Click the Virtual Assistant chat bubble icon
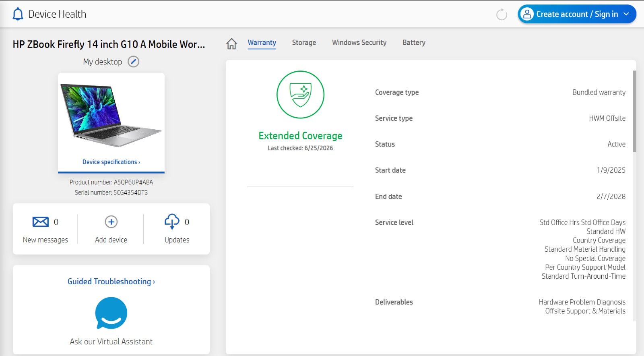644x356 pixels. pyautogui.click(x=111, y=313)
